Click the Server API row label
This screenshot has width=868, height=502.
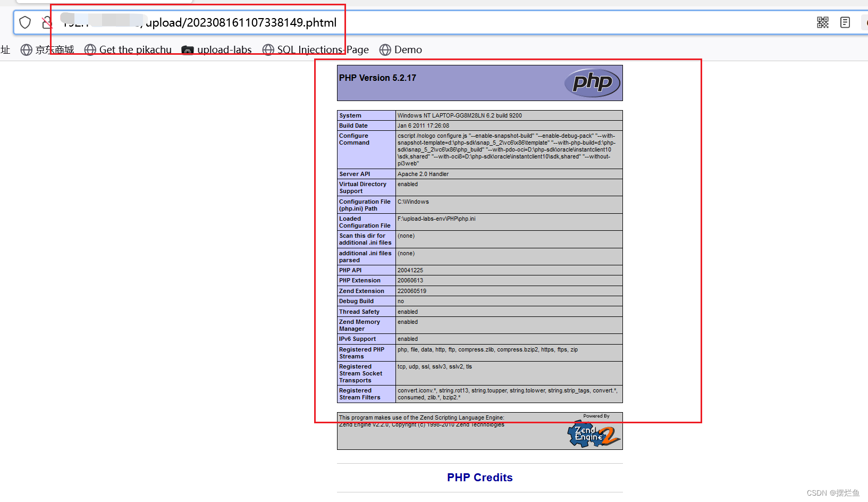point(355,174)
